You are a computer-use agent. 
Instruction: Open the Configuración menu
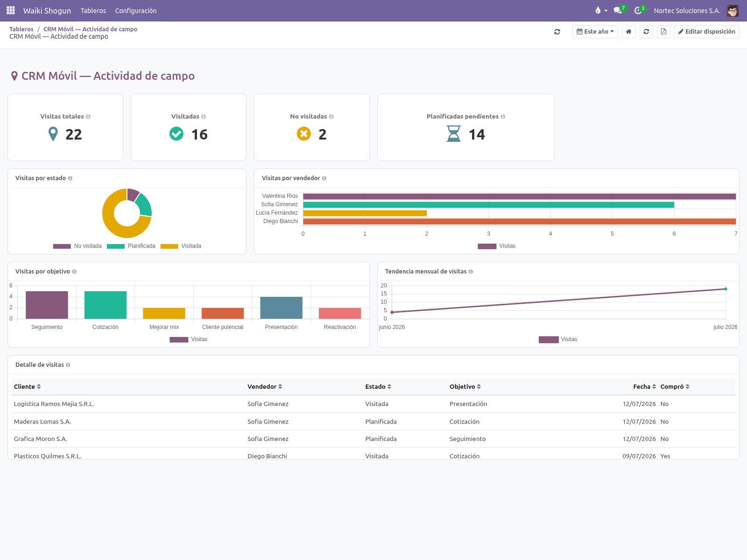[x=136, y=10]
